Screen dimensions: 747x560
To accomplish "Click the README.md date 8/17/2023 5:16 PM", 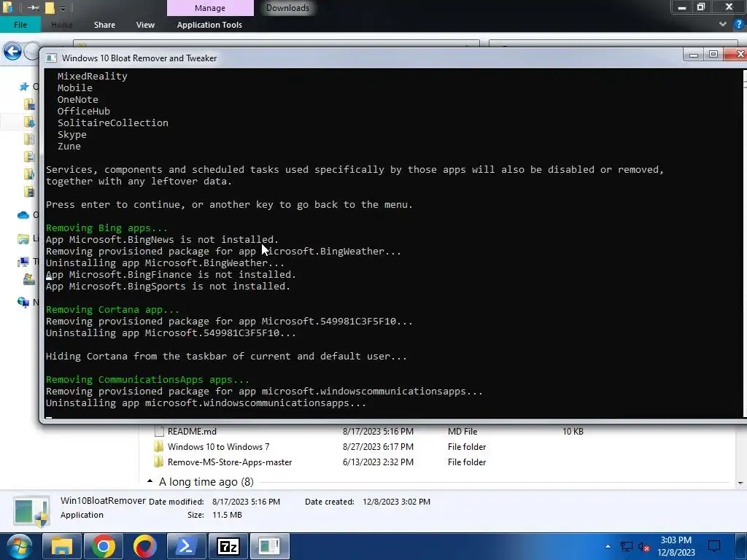I will (378, 432).
